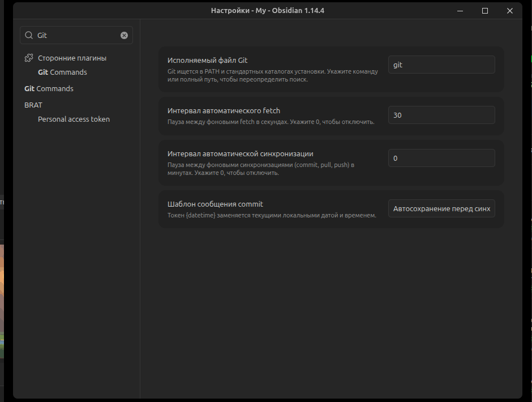Click description starting Пауза между фоновыми синхронизациями
532x402 pixels.
pyautogui.click(x=260, y=169)
